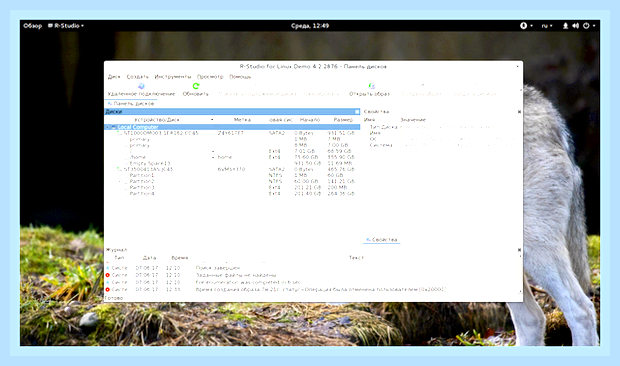The height and width of the screenshot is (366, 620).
Task: Click the drive icon of ST3500418AS disk
Action: coord(119,169)
